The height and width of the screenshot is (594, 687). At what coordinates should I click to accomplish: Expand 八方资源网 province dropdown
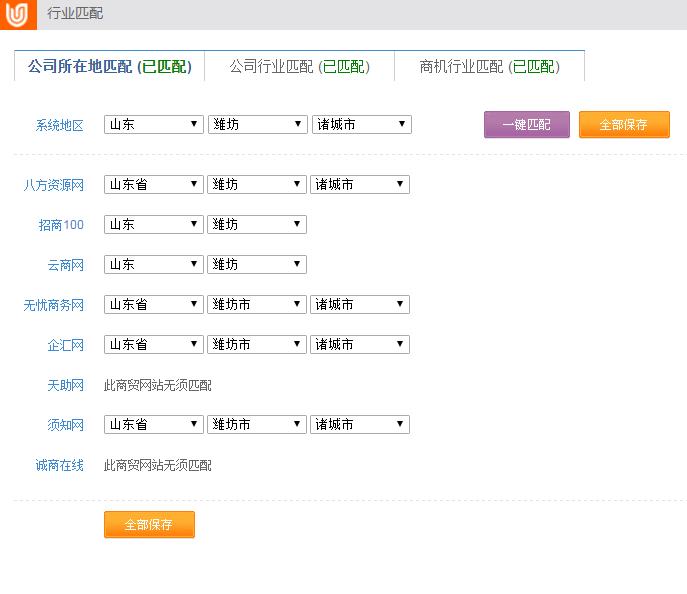[154, 185]
